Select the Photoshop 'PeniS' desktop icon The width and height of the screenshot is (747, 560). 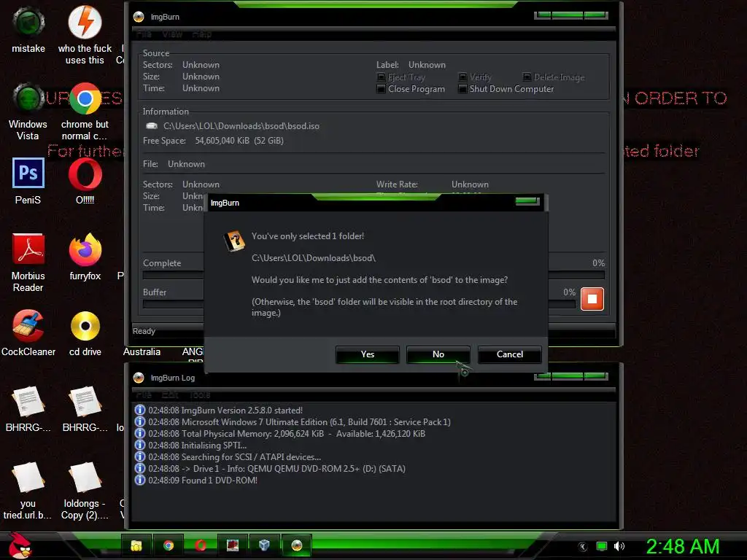pyautogui.click(x=28, y=181)
